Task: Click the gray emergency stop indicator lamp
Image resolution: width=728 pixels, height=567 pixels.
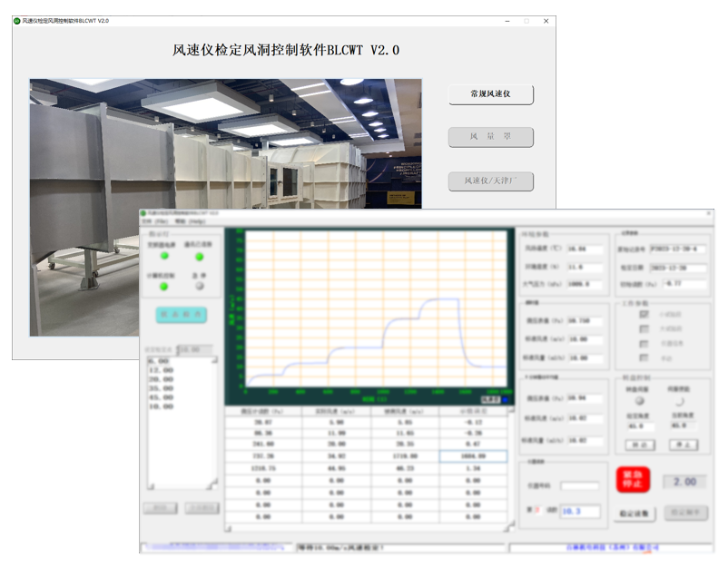Action: point(199,287)
